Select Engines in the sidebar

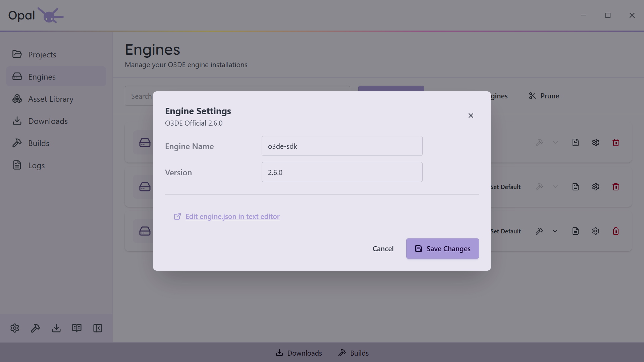click(56, 77)
